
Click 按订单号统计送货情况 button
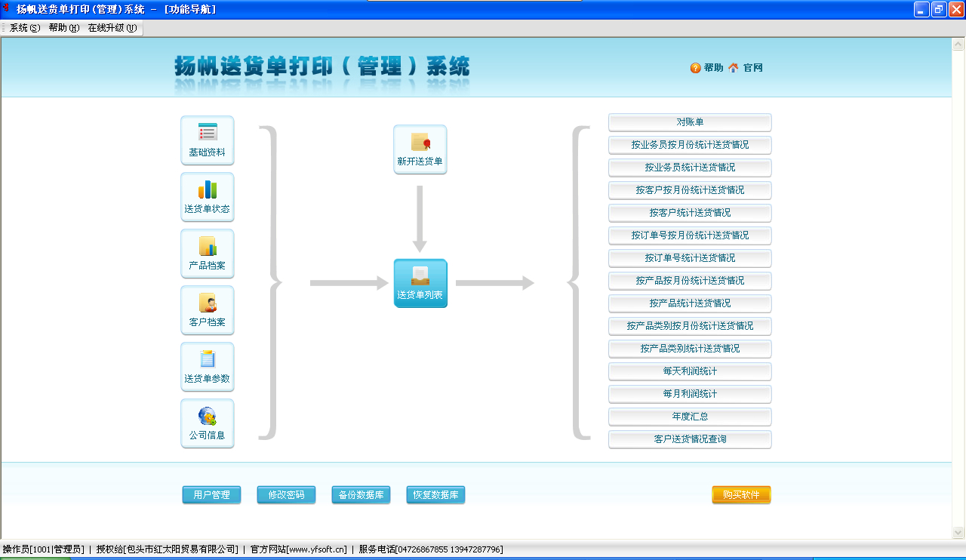click(690, 258)
